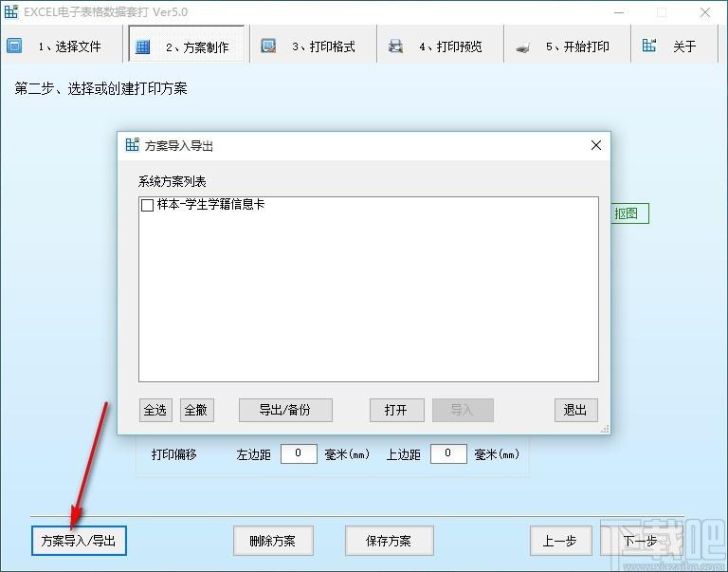The height and width of the screenshot is (572, 728).
Task: Click the 全选 button
Action: [x=155, y=411]
